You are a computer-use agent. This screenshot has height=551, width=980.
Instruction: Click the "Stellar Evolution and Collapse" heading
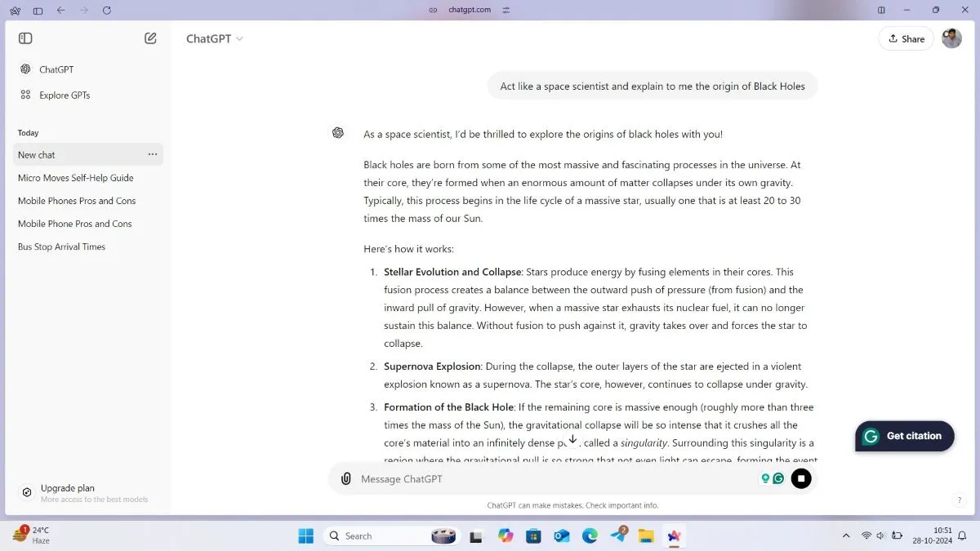point(452,272)
